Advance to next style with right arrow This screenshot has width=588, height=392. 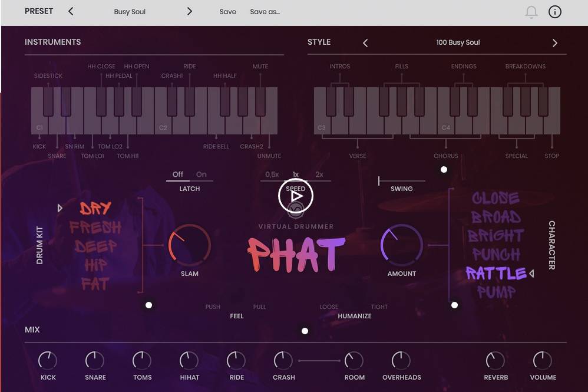554,42
